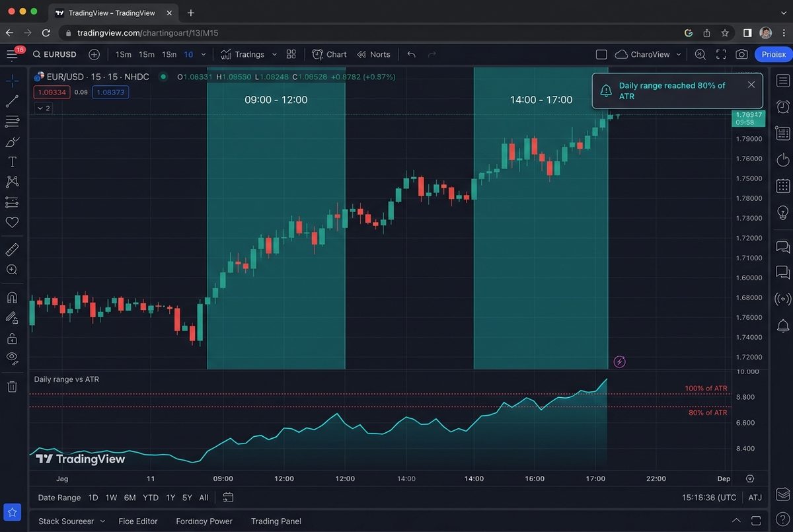Open the Fibonacci/horizontal lines tool
793x532 pixels.
(x=12, y=122)
